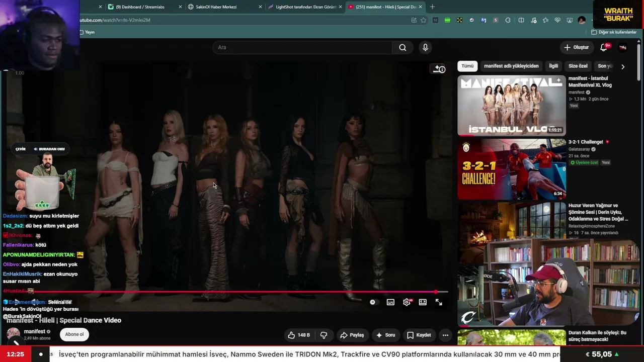Close the SakinOl Haber Merkezi tab
This screenshot has width=644, height=362.
click(260, 7)
